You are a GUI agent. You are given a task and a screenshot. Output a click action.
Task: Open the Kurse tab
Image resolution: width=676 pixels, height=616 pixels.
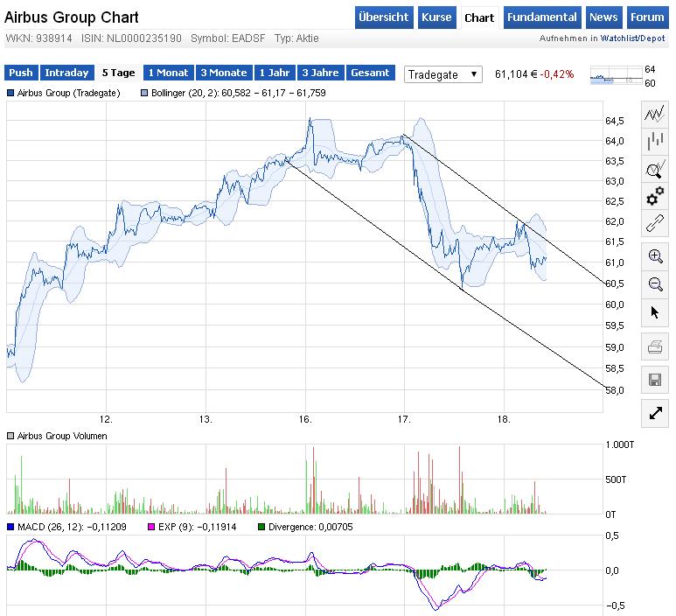[x=436, y=17]
